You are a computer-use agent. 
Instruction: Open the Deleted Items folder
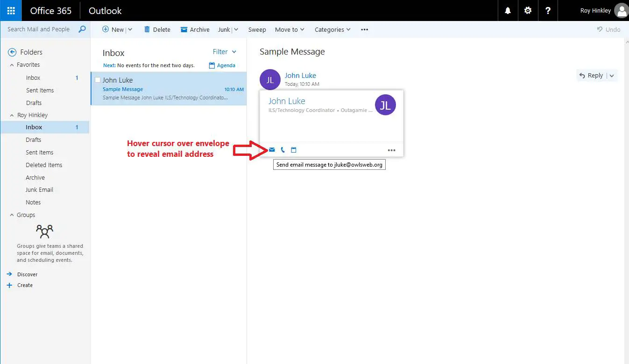(x=44, y=165)
